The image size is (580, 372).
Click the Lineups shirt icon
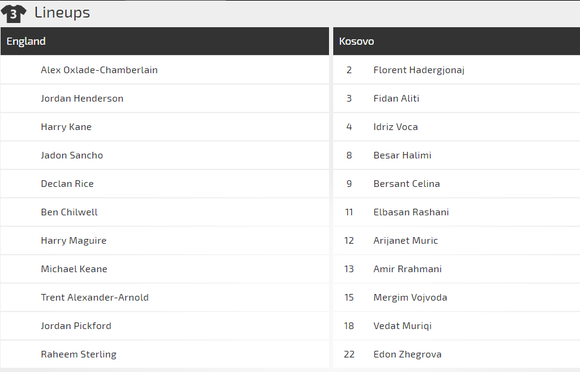[x=13, y=14]
